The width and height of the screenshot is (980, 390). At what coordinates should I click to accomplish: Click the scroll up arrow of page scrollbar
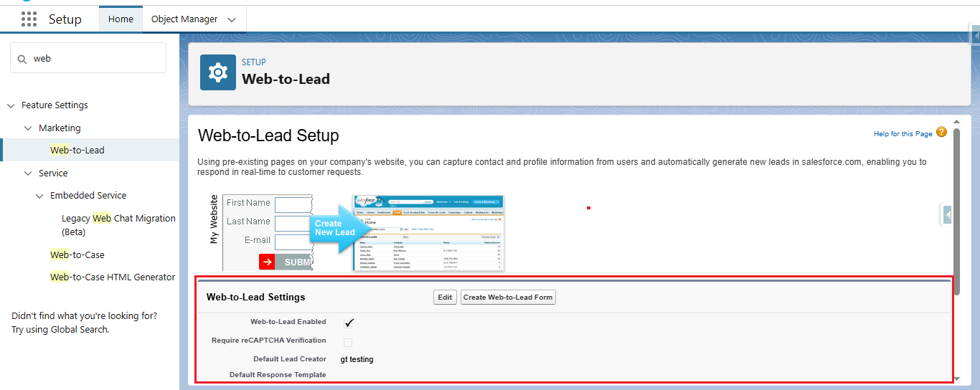956,122
